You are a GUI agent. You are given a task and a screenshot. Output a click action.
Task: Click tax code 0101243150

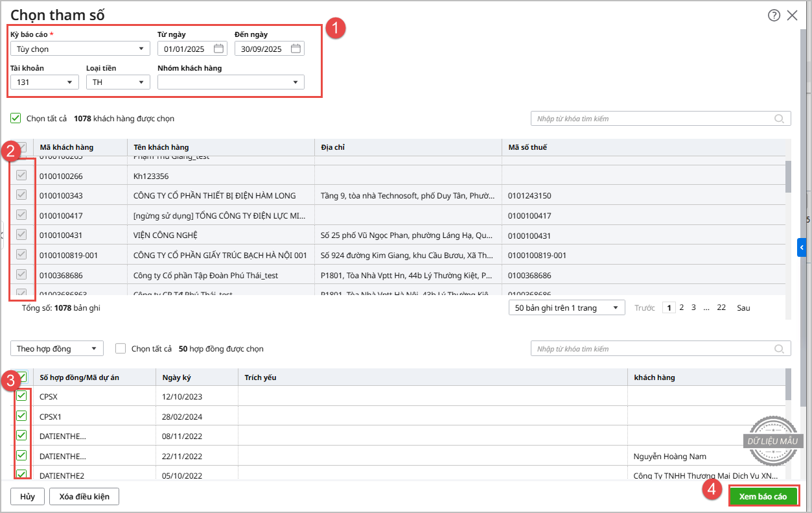tap(529, 196)
